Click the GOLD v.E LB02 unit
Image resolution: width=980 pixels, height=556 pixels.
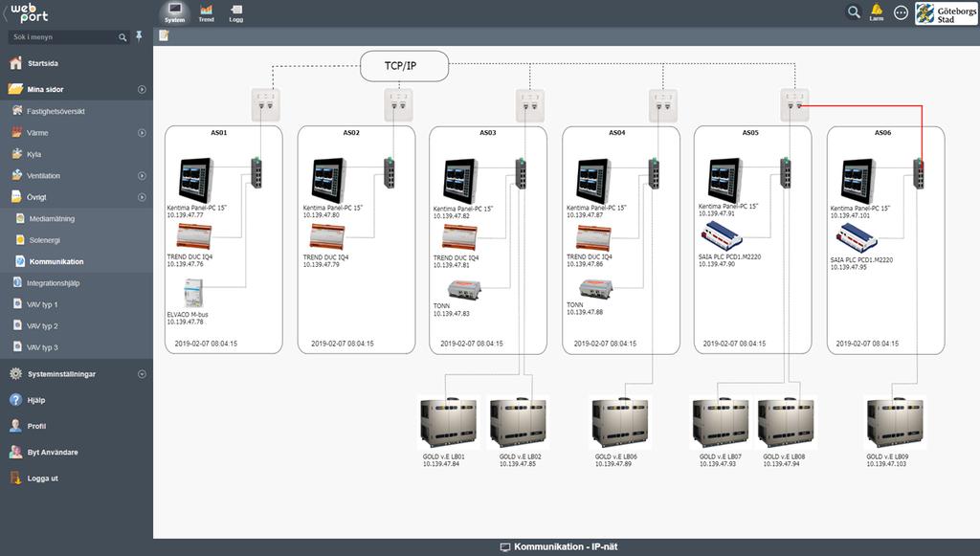[519, 423]
